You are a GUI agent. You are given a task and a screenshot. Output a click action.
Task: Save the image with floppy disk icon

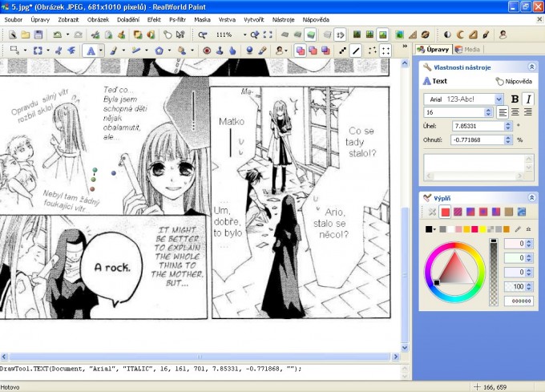(38, 34)
